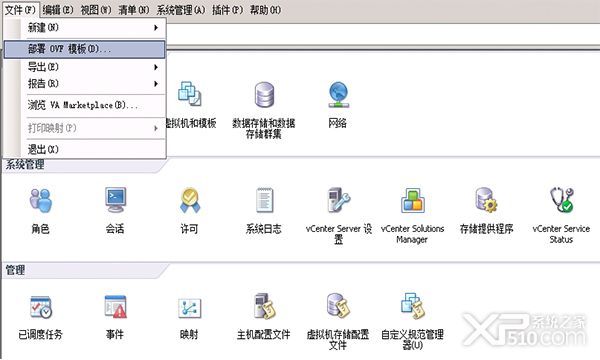Select 部署 OVF 模板(D)... menu entry
Viewport: 600px width, 360px height.
pyautogui.click(x=85, y=49)
